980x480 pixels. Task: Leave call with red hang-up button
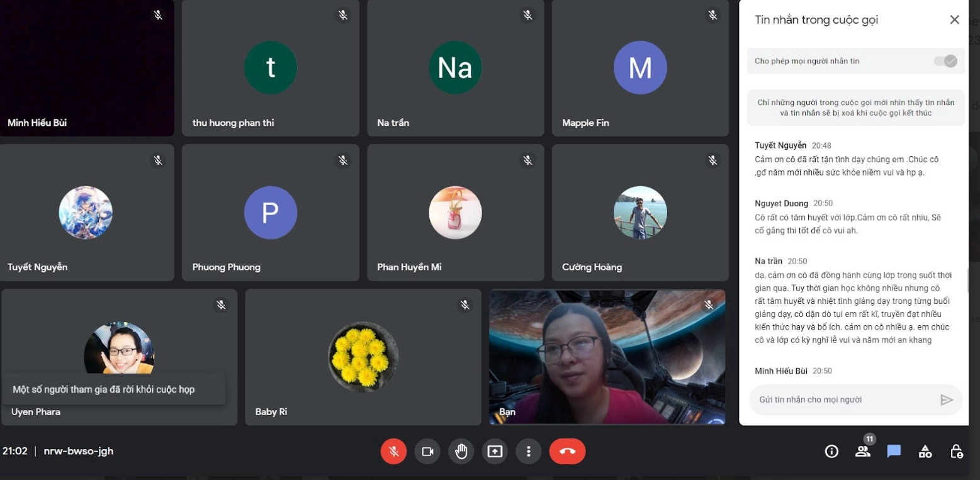coord(567,451)
